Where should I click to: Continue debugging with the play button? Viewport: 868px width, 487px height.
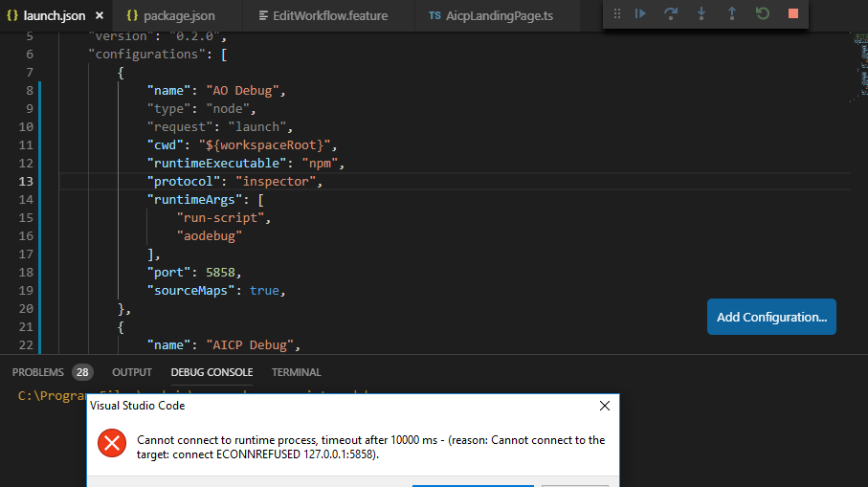pos(640,13)
